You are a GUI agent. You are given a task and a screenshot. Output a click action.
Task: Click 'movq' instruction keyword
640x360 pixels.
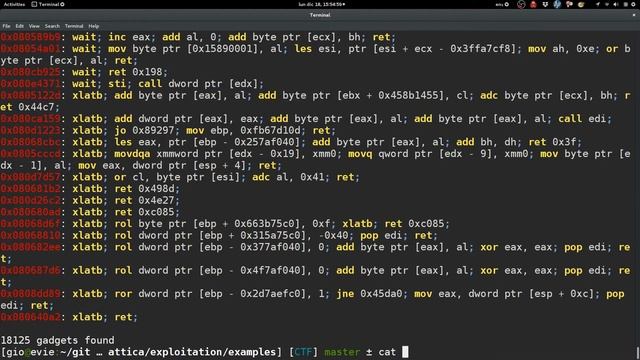[x=360, y=153]
